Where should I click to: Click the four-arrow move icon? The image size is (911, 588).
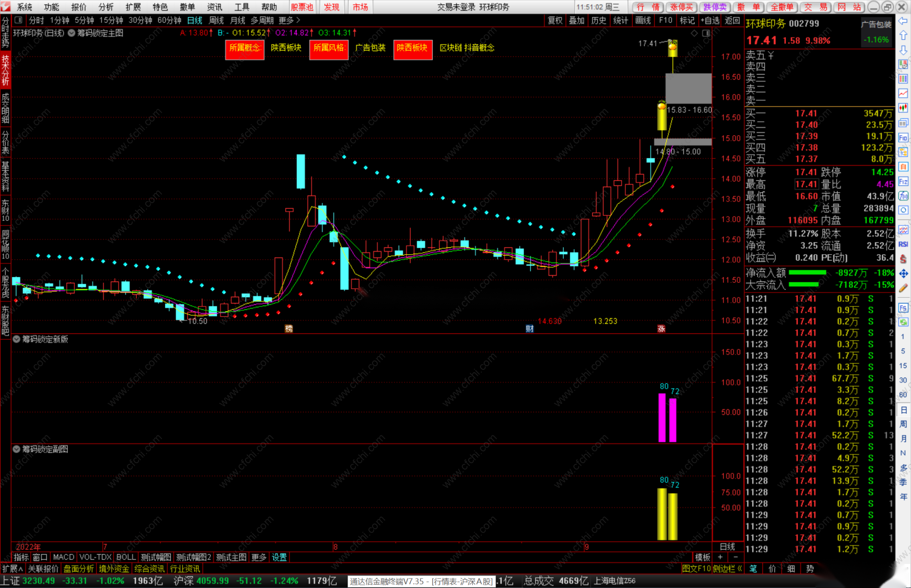[x=903, y=273]
